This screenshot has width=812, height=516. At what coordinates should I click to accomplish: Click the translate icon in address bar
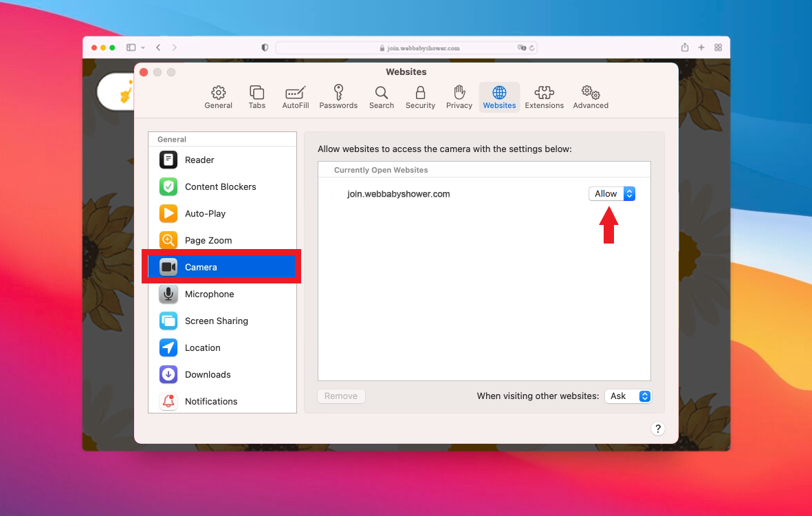521,47
